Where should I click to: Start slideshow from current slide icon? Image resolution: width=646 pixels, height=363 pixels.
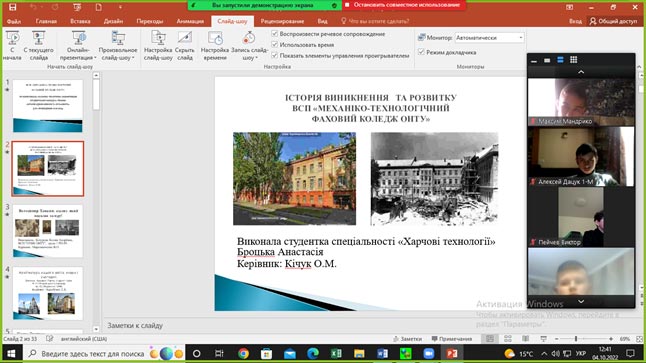coord(38,38)
